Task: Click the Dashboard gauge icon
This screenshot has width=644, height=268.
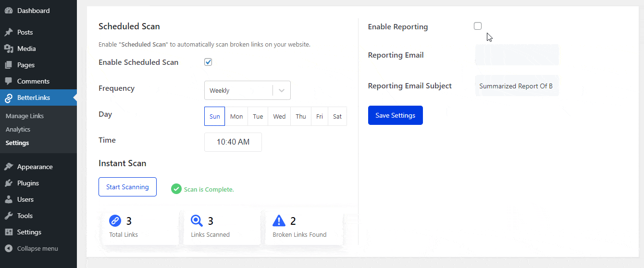Action: [9, 11]
